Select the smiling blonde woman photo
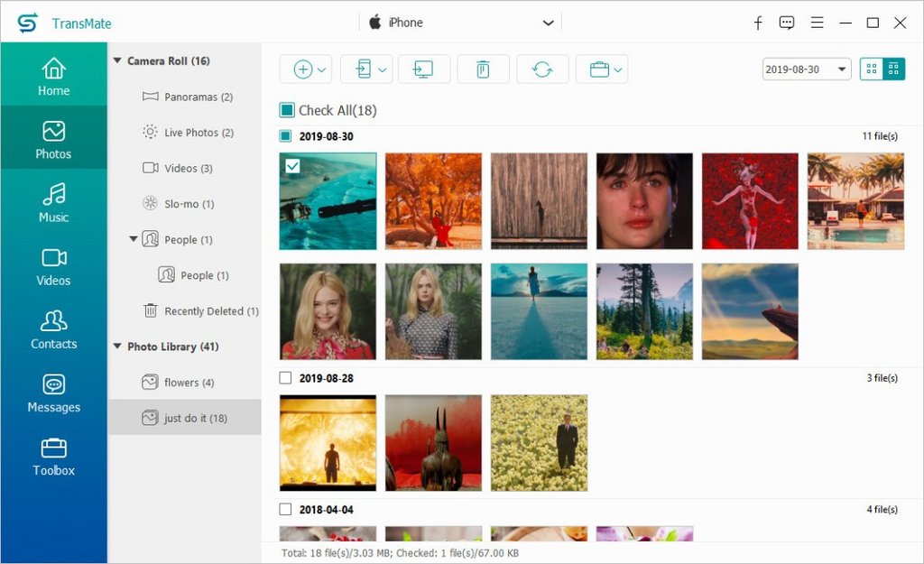 [328, 311]
